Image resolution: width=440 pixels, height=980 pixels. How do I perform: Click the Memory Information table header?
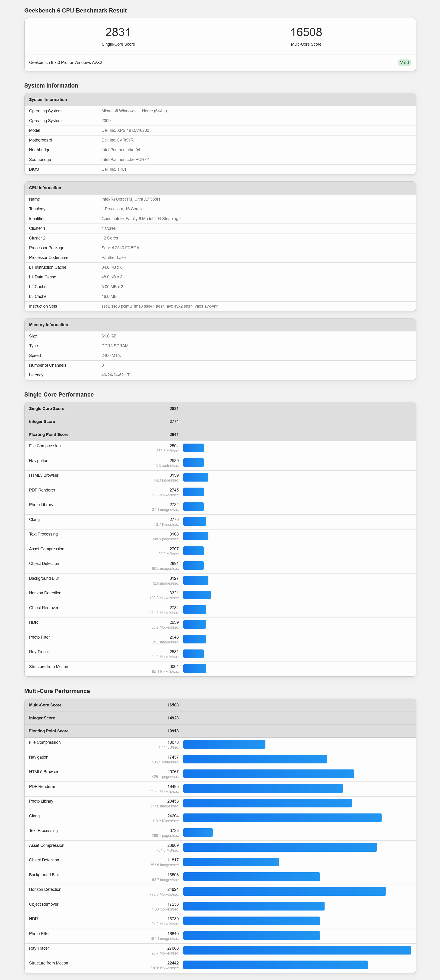tap(48, 325)
